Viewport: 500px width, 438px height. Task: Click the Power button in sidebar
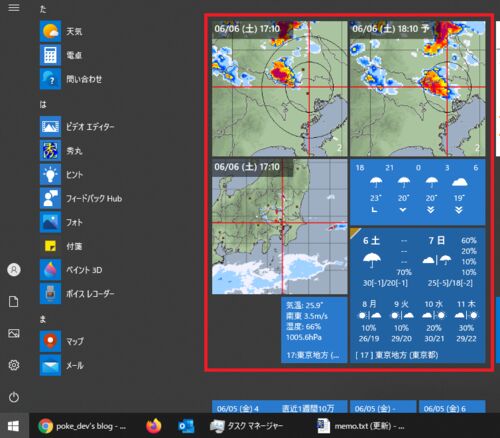pyautogui.click(x=14, y=397)
